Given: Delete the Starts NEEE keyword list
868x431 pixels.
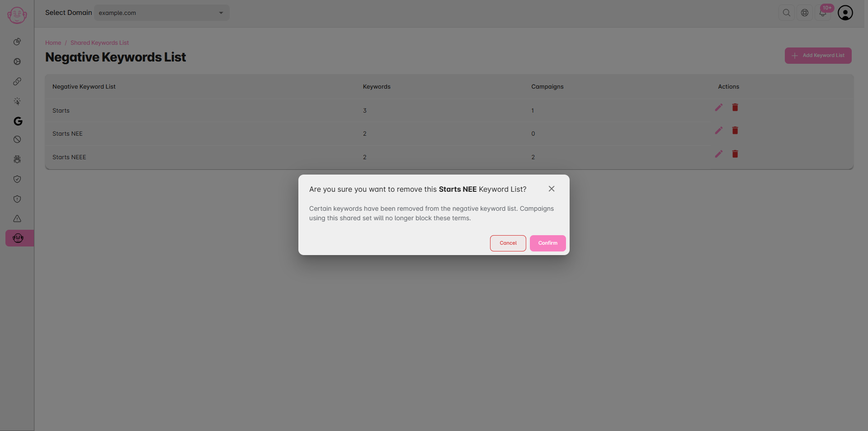Looking at the screenshot, I should coord(735,154).
